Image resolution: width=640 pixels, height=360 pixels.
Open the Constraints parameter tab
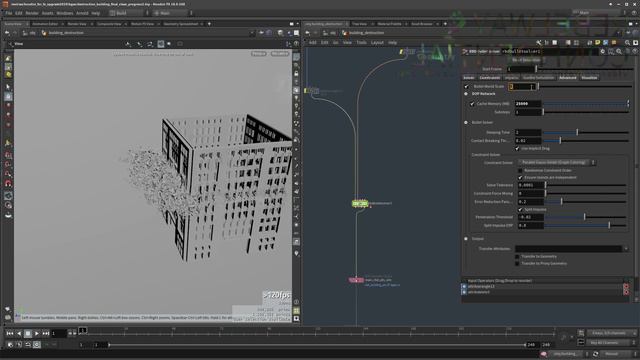point(489,78)
